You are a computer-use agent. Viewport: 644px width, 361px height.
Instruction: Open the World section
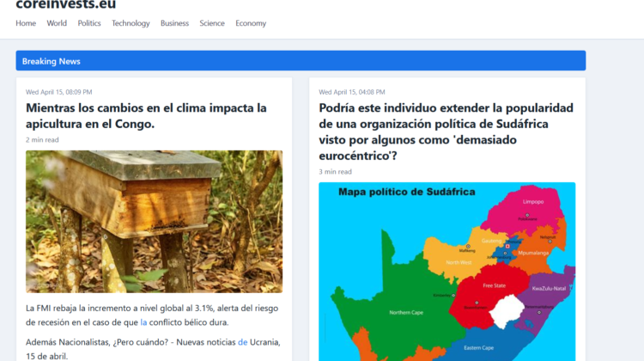click(57, 23)
